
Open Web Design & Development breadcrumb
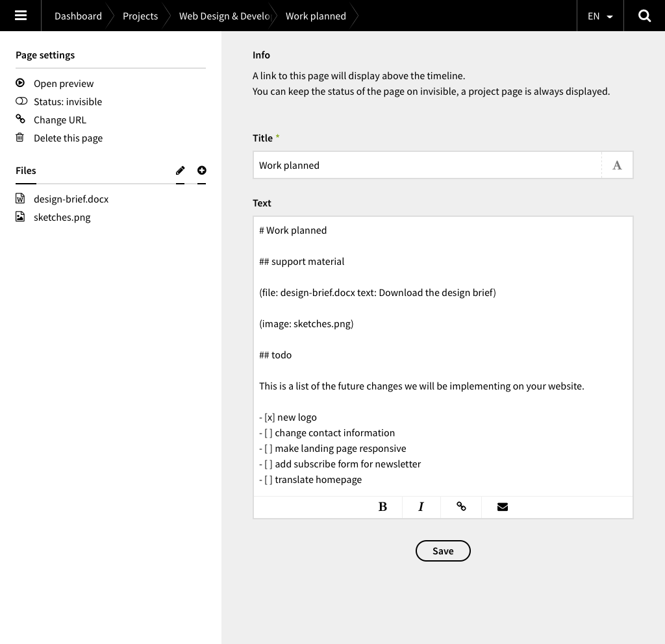pos(224,16)
